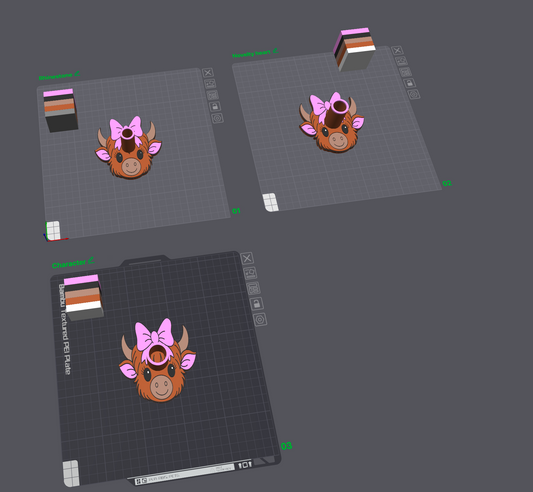Screen dimensions: 533x492
Task: Select the cow model on the Novelty heart plate
Action: tap(331, 122)
